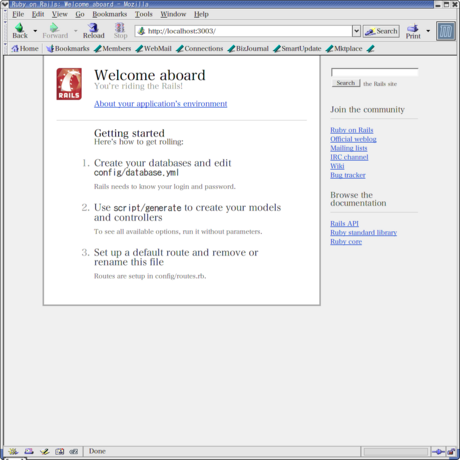This screenshot has height=460, width=460.
Task: Toggle the online/offline connection icon
Action: pyautogui.click(x=438, y=452)
